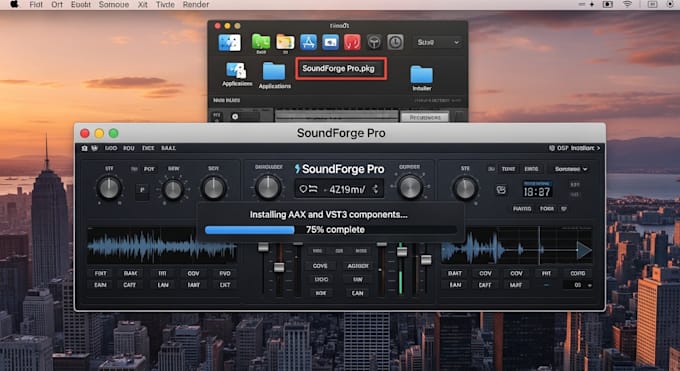Click the heart icon in the center value display

tap(304, 189)
